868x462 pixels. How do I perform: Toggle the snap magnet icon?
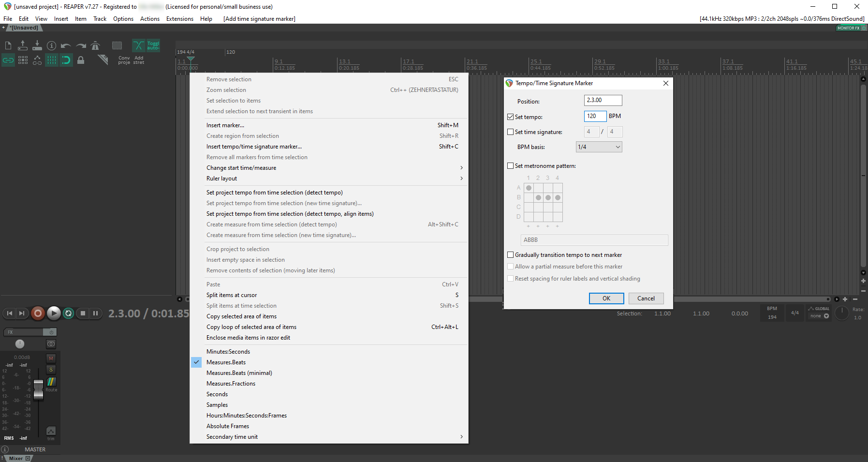[66, 60]
